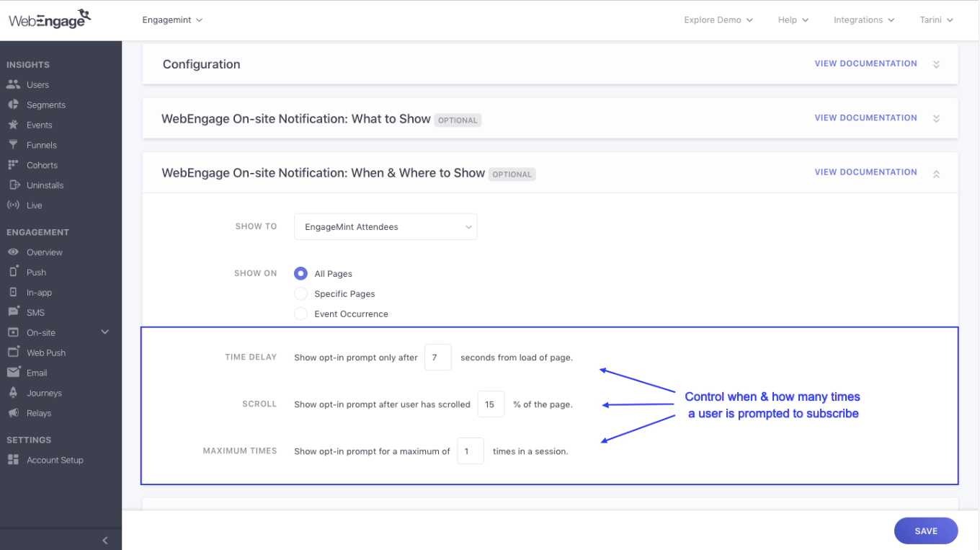The height and width of the screenshot is (550, 980).
Task: Expand the On-site submenu chevron
Action: coord(105,332)
